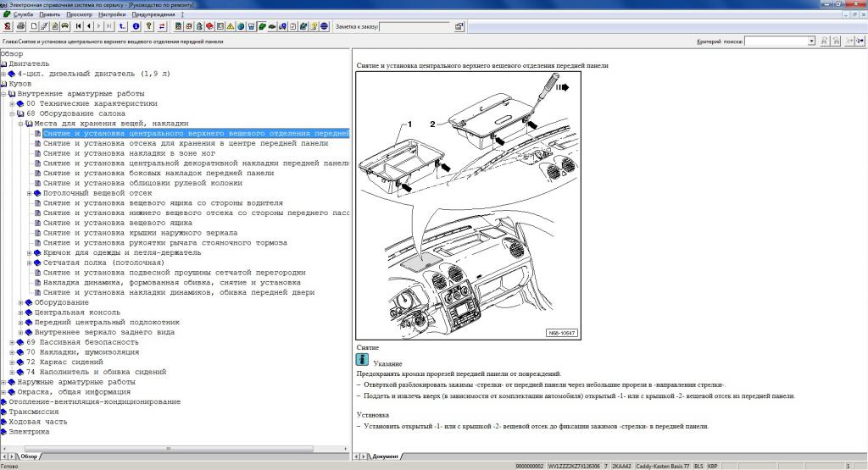Click the green car toolbar icon
868x470 pixels.
272,26
